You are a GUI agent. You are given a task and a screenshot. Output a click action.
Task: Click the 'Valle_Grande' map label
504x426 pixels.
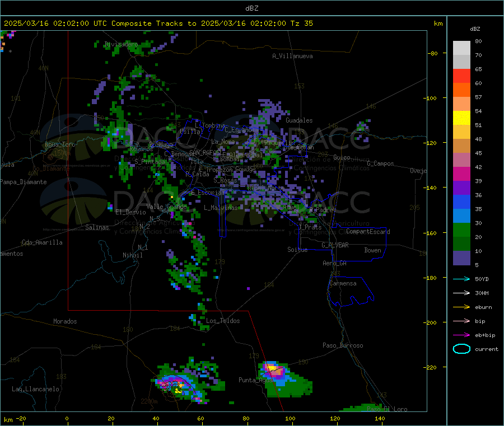click(166, 207)
